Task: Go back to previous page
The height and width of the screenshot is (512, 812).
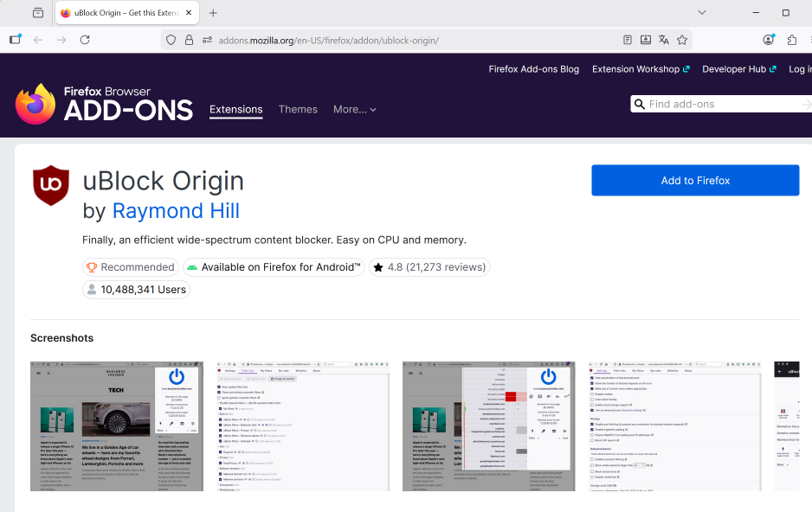Action: 38,40
